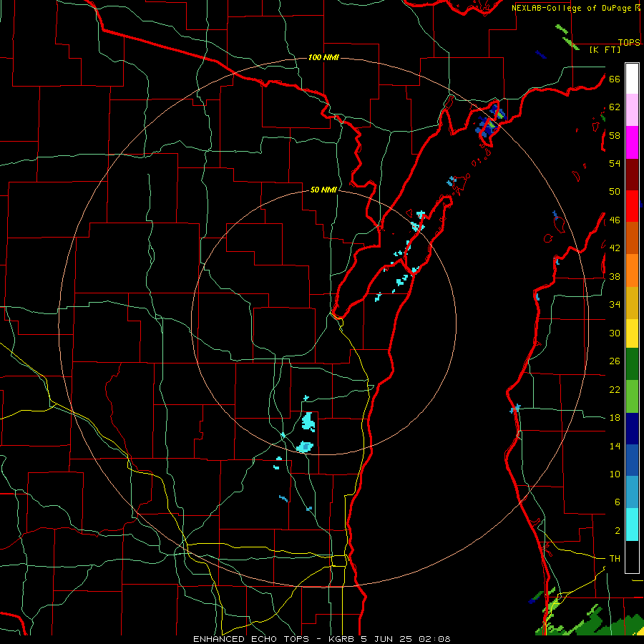
Task: Select the 58 scale value
Action: (615, 135)
